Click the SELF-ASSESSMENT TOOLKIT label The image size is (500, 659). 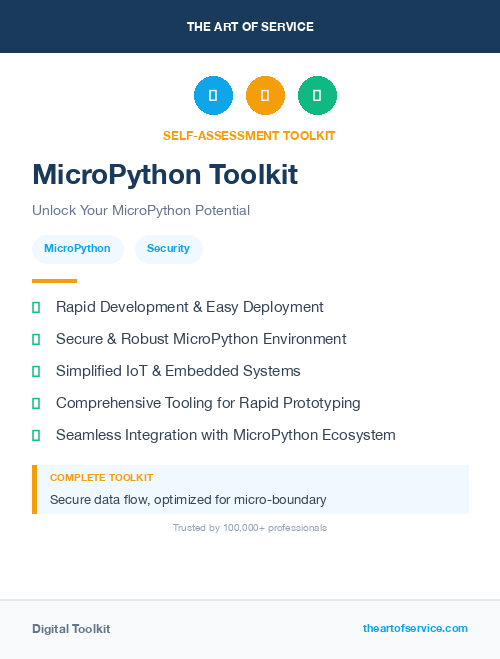249,136
